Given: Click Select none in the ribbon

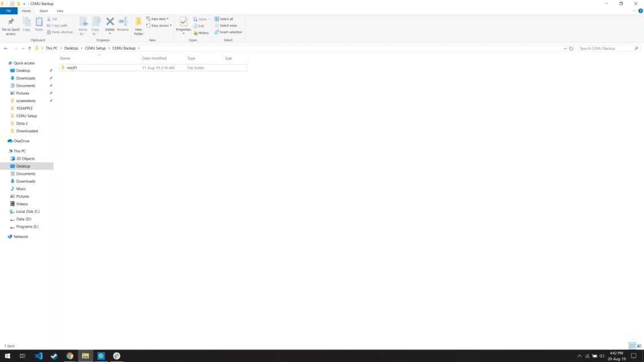Looking at the screenshot, I should (226, 25).
